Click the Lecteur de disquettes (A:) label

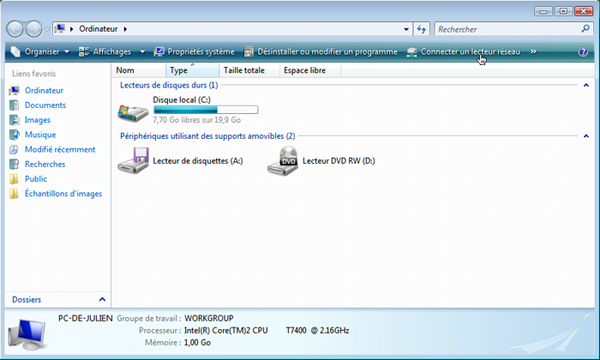pyautogui.click(x=198, y=161)
